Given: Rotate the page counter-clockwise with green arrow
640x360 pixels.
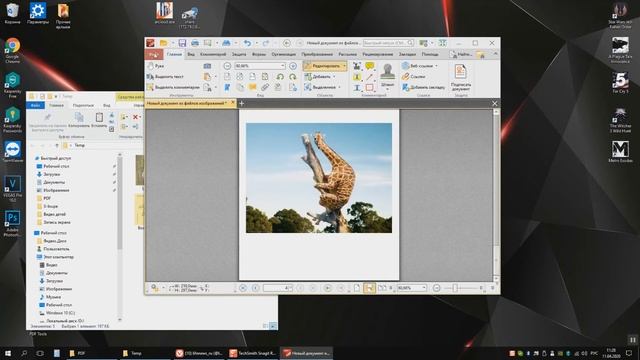Looking at the screenshot, I should pyautogui.click(x=280, y=77).
